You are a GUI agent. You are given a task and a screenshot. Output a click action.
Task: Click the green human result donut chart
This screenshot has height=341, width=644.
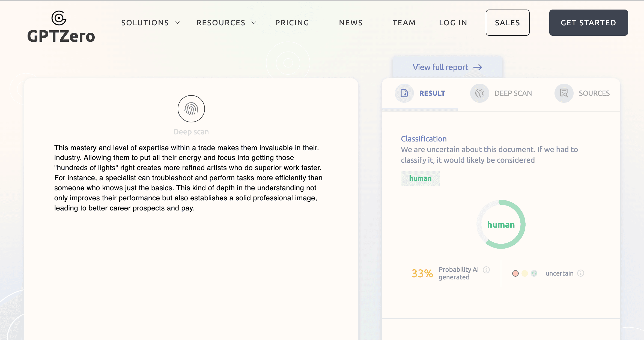501,224
